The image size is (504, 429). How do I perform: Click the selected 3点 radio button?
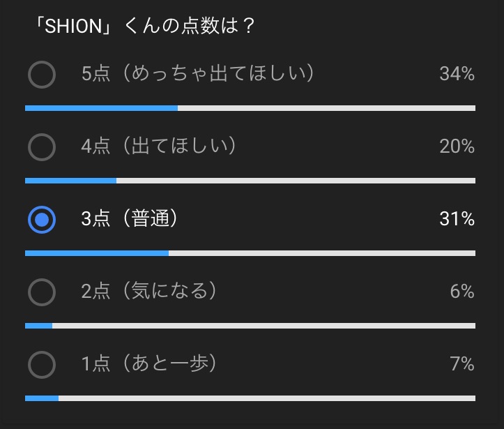(x=42, y=220)
